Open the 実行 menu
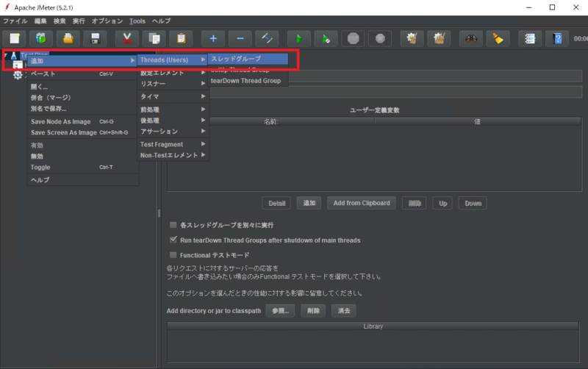This screenshot has height=369, width=588. pyautogui.click(x=79, y=21)
